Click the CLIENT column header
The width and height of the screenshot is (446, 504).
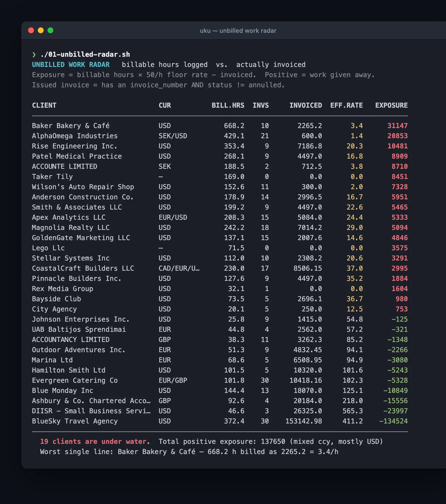click(44, 105)
